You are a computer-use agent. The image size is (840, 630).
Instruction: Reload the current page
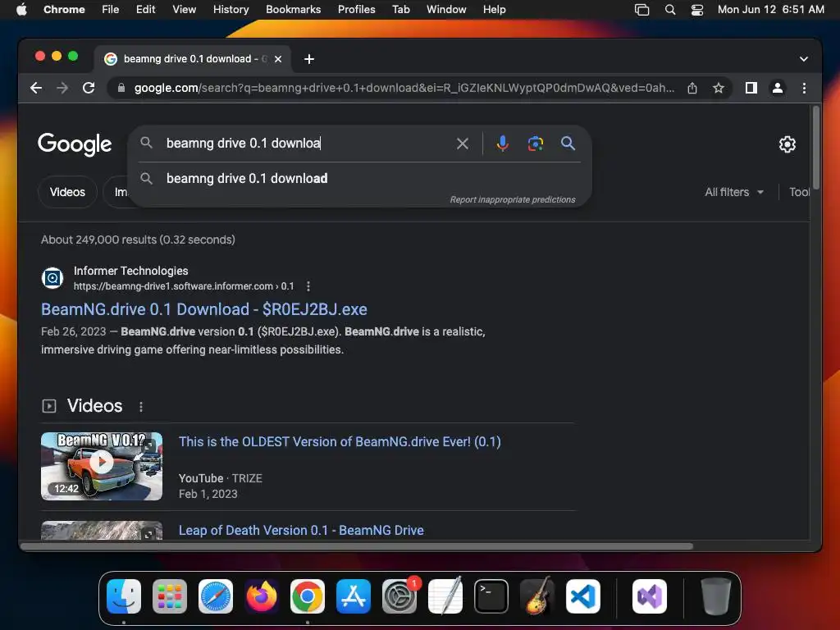point(89,88)
